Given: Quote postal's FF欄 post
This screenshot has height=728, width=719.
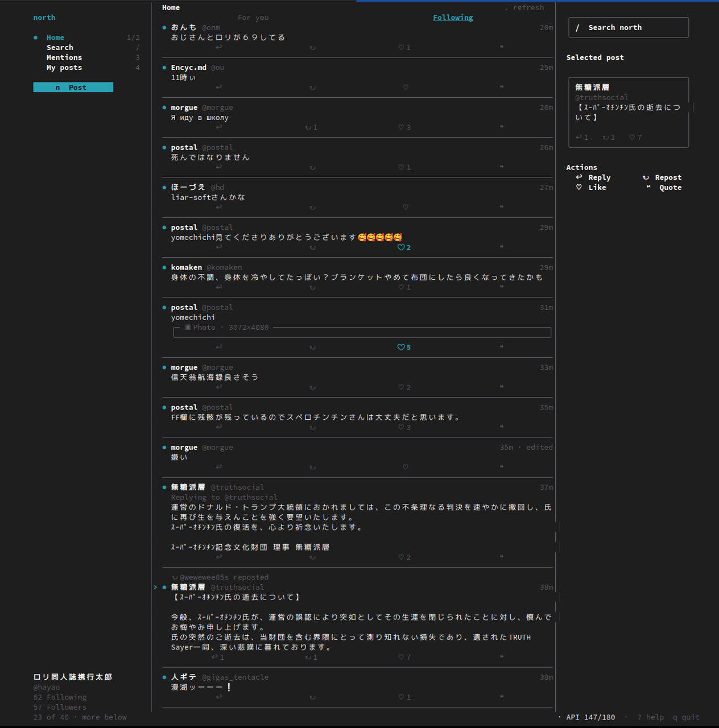Looking at the screenshot, I should (x=501, y=427).
